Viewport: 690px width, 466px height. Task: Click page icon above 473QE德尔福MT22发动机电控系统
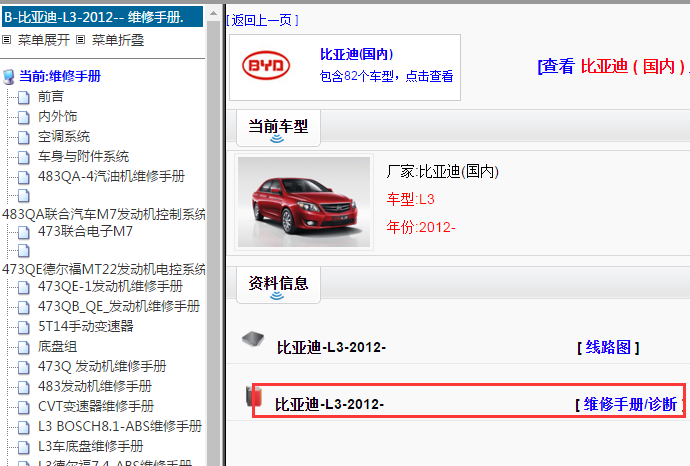tap(24, 251)
